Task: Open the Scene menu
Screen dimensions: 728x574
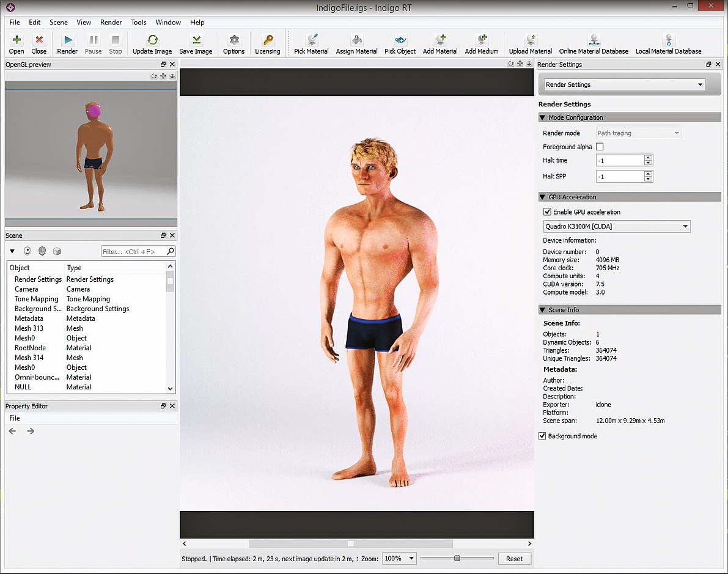Action: tap(59, 22)
